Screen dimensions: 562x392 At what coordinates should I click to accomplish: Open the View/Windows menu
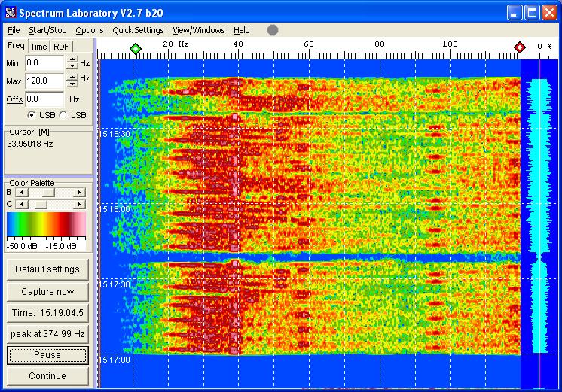(199, 30)
